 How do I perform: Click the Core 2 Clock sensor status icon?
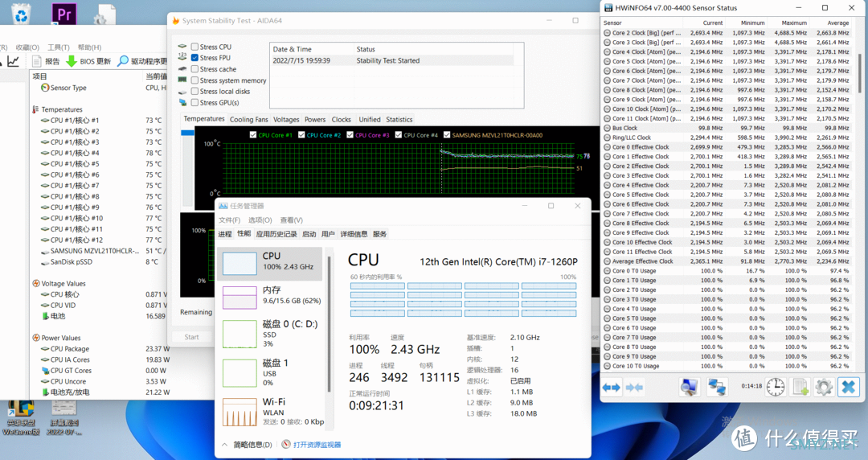pos(607,33)
